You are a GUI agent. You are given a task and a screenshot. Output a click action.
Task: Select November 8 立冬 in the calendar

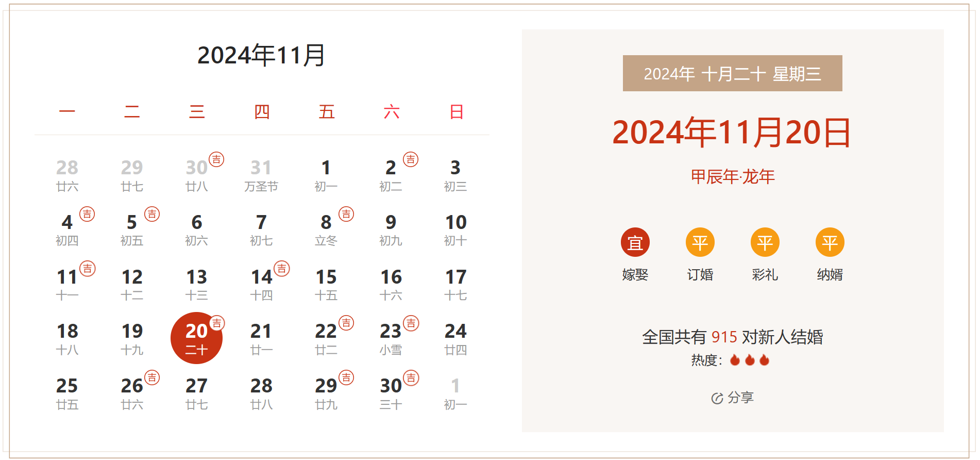click(x=326, y=229)
